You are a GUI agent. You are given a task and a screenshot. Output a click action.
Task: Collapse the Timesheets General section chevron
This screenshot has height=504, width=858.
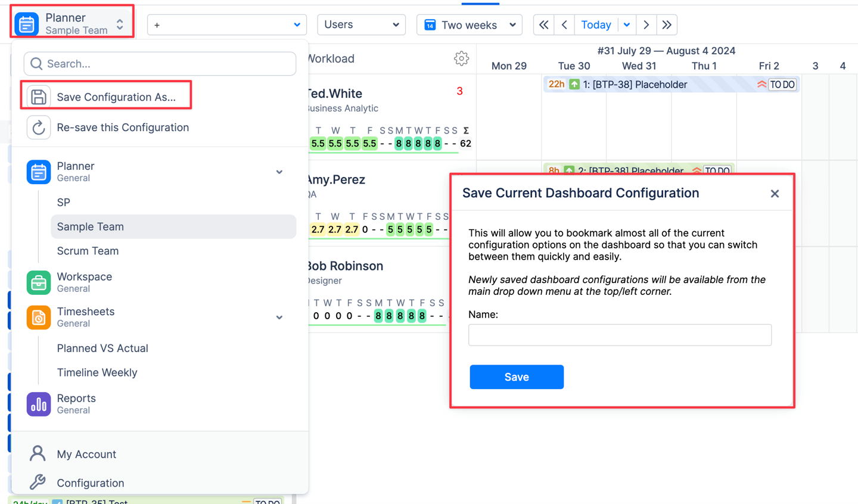[279, 318]
